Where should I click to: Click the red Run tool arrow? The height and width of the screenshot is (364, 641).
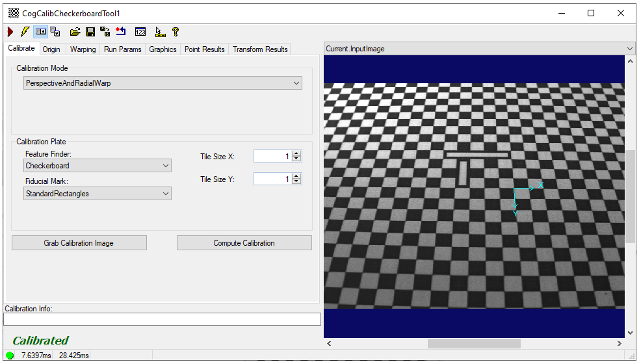coord(10,31)
